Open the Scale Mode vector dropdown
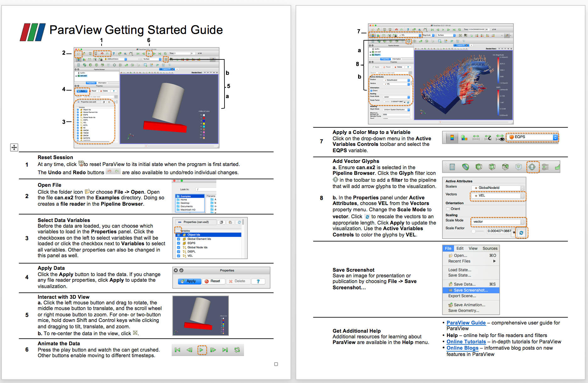Screen dimensions: 588x383 point(497,221)
